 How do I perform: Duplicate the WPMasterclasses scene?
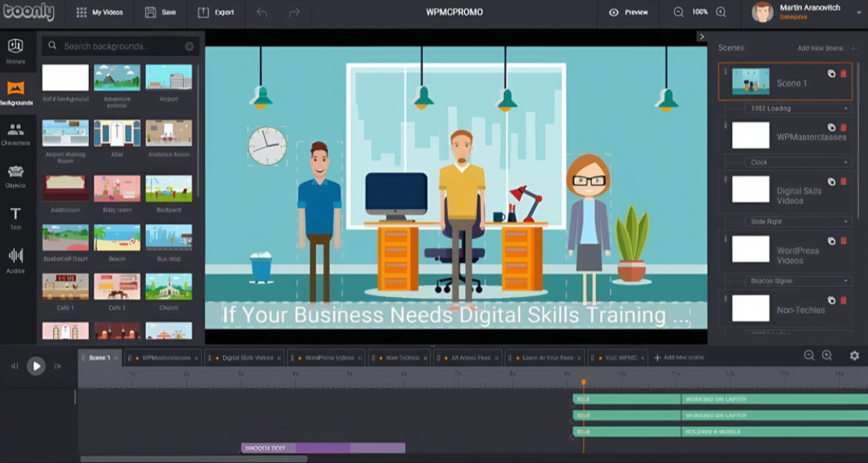pos(831,127)
